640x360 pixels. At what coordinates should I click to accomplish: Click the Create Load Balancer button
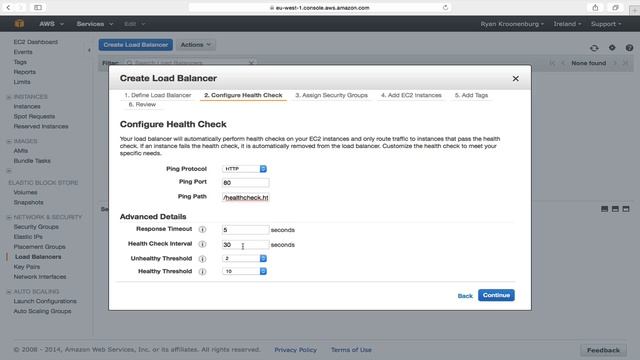click(136, 44)
